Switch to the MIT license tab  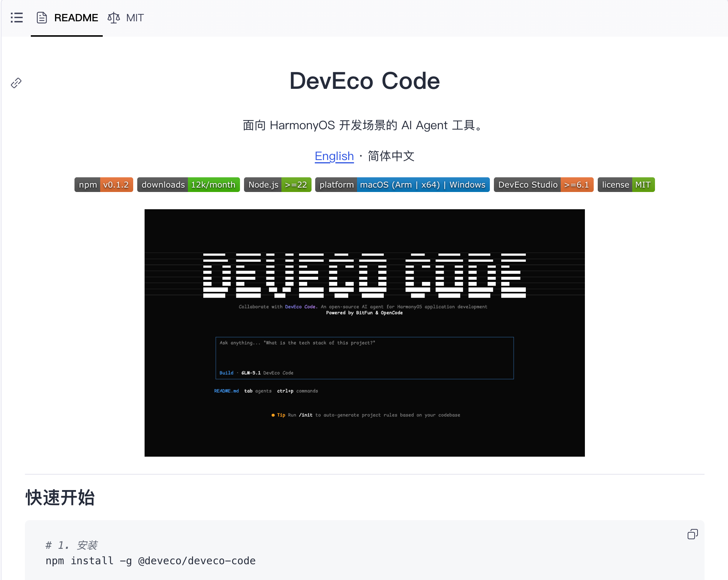point(125,18)
